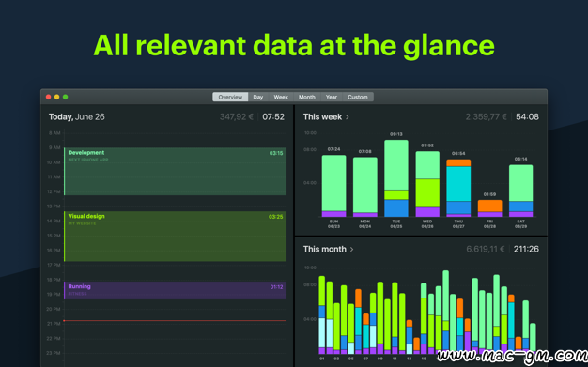Click today's total 07:52
Image resolution: width=588 pixels, height=367 pixels.
coord(273,117)
